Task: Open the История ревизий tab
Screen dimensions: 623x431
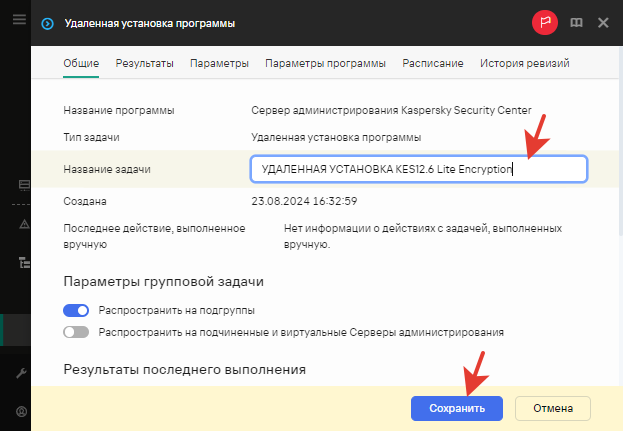Action: 524,63
